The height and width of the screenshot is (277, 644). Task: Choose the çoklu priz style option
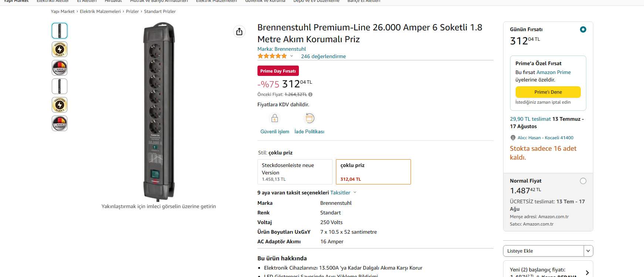373,172
